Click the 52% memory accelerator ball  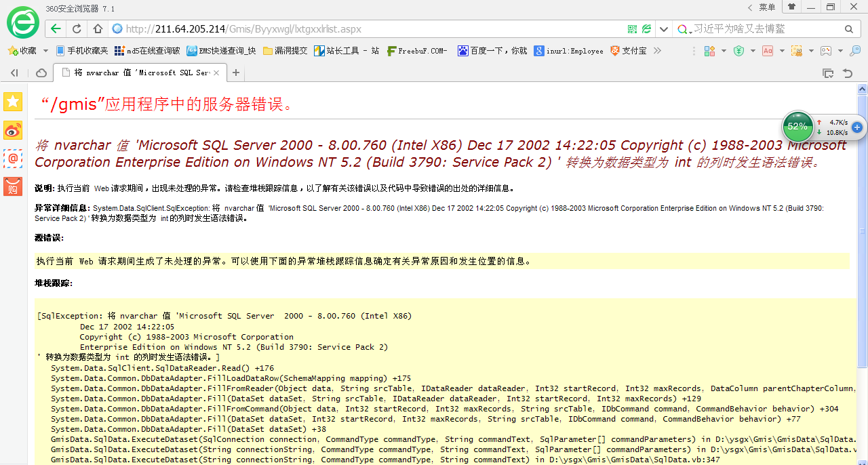(x=797, y=127)
